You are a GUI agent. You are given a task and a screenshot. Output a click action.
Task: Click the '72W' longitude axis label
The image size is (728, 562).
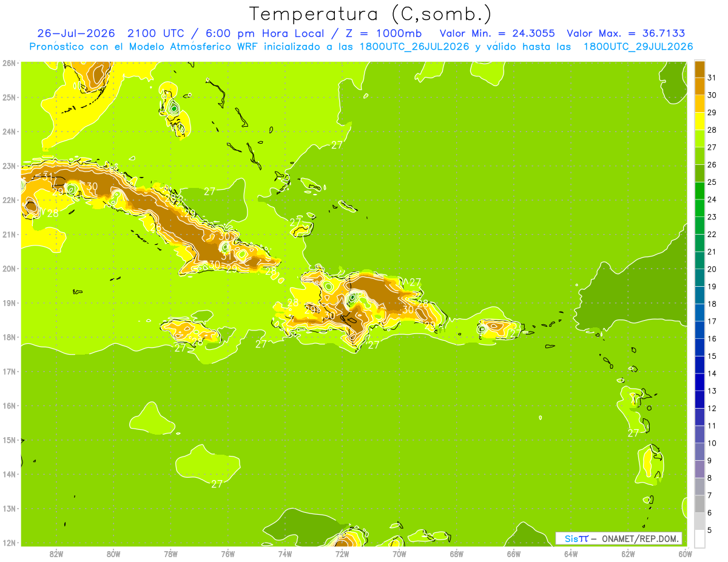click(x=342, y=554)
